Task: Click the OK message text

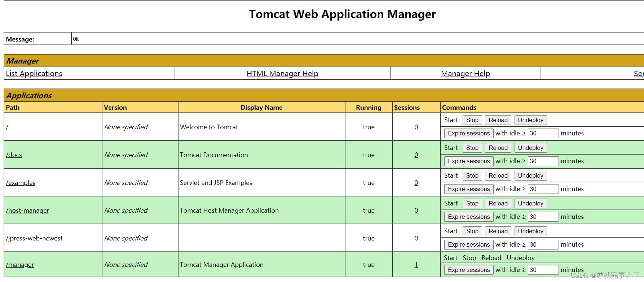Action: (x=76, y=39)
